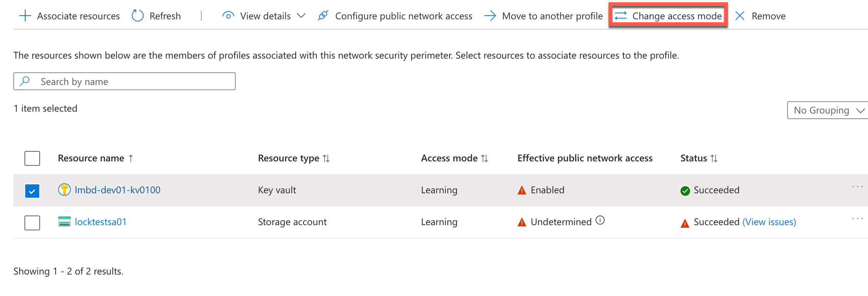Viewport: 868px width, 296px height.
Task: Click the info icon beside Undetermined
Action: (600, 220)
